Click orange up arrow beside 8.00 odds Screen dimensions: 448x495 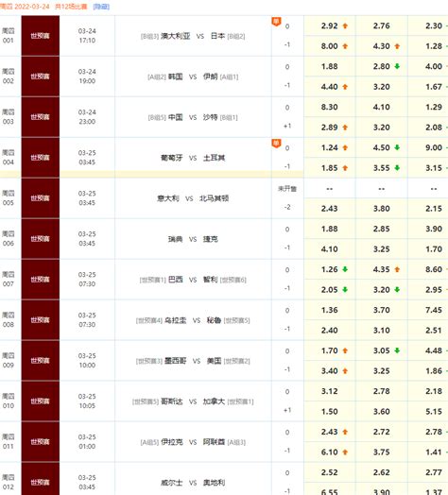tap(345, 46)
